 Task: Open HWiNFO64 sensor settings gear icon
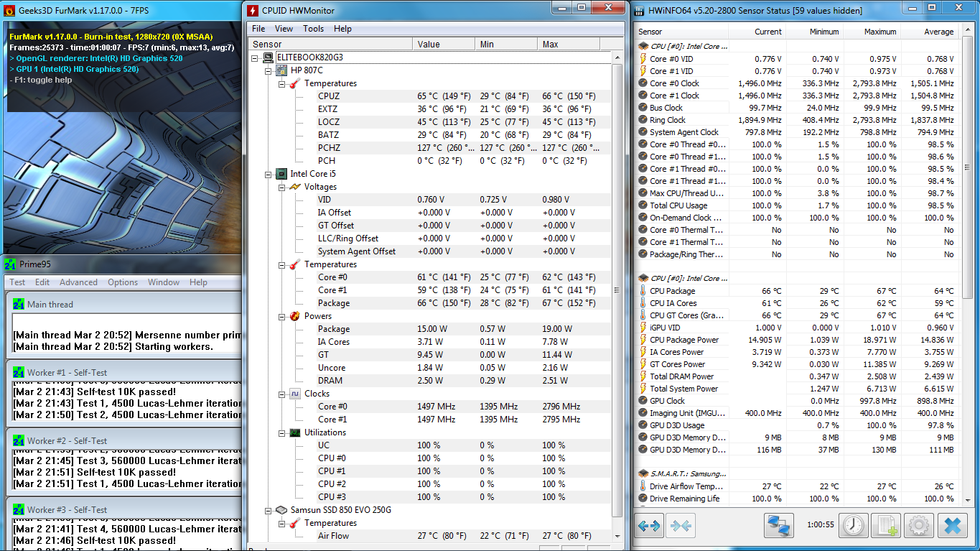click(x=919, y=526)
